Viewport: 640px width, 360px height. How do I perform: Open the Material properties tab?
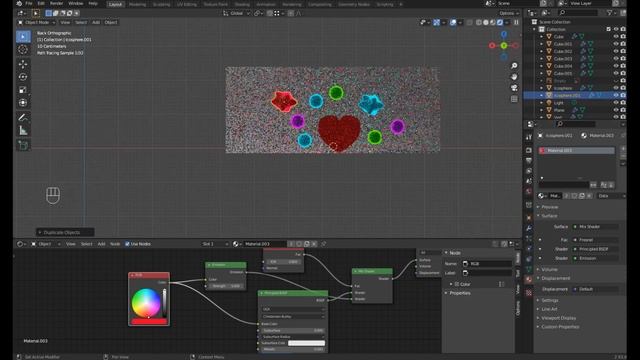(529, 280)
